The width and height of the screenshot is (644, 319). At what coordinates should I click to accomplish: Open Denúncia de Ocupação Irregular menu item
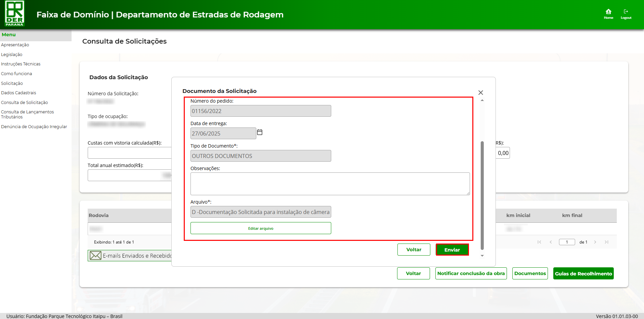[x=34, y=127]
